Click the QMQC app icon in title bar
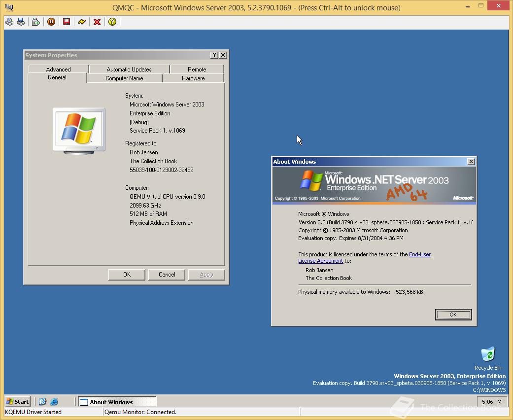Viewport: 513px width, 420px height. [x=9, y=7]
